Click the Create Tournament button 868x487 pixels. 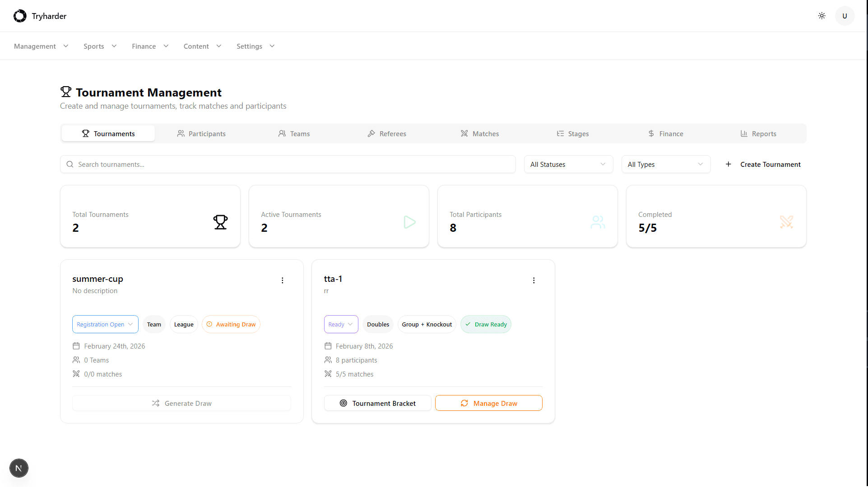tap(763, 165)
